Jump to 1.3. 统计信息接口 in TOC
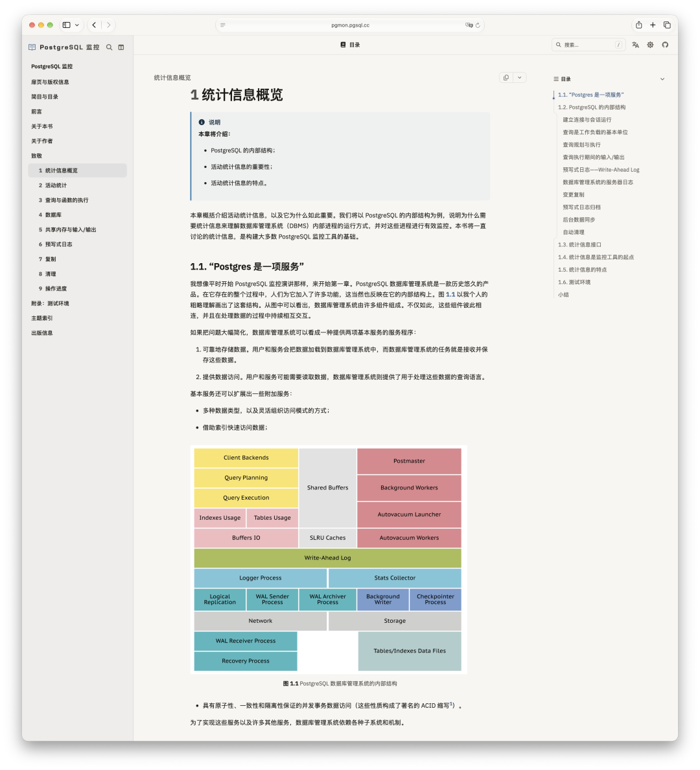This screenshot has width=700, height=770. tap(579, 244)
